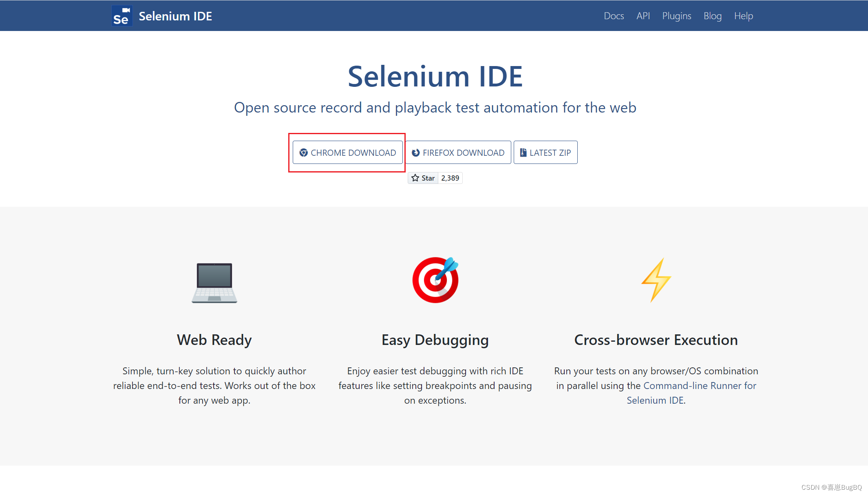The image size is (868, 495).
Task: Click the Firefox browser icon
Action: coord(415,152)
